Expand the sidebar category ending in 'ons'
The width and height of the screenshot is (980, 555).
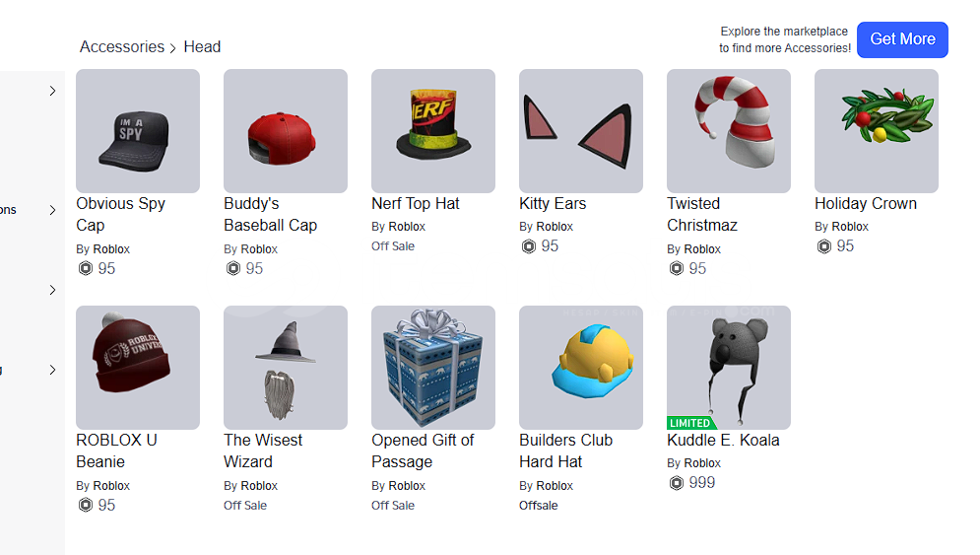(52, 210)
